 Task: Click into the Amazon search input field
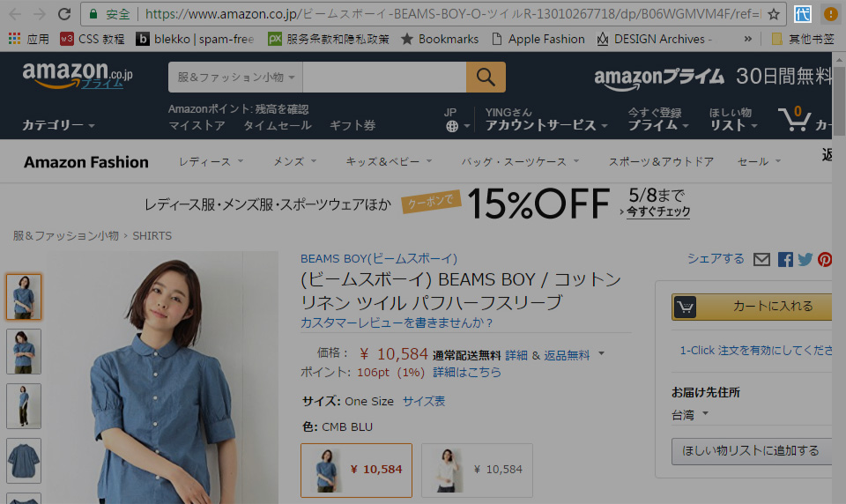(x=383, y=78)
